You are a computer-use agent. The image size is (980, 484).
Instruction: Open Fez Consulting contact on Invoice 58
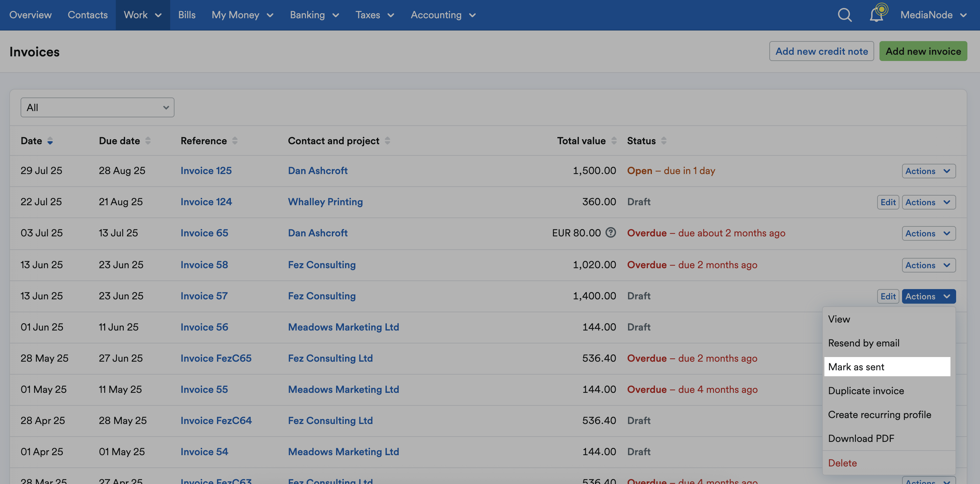pyautogui.click(x=322, y=265)
